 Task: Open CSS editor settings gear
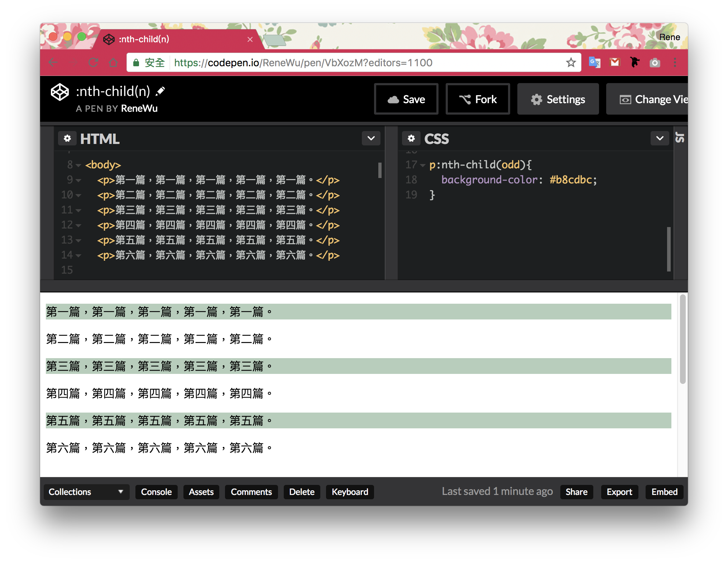411,138
